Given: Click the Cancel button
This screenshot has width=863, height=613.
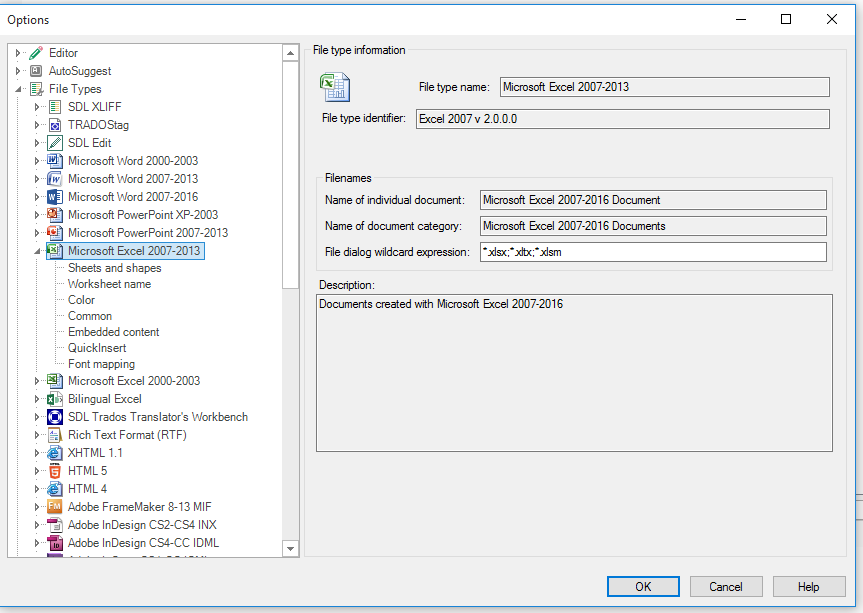Looking at the screenshot, I should pyautogui.click(x=726, y=587).
